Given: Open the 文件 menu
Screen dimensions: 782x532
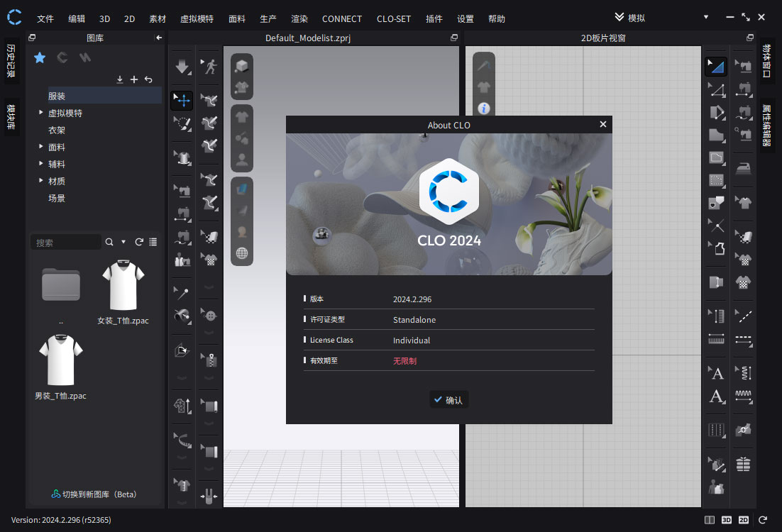Looking at the screenshot, I should tap(45, 19).
